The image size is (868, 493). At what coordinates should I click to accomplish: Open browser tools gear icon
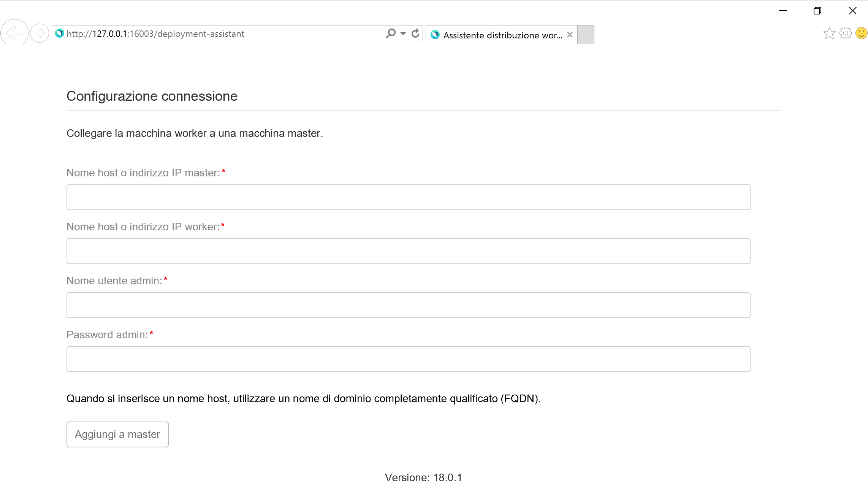click(x=846, y=33)
